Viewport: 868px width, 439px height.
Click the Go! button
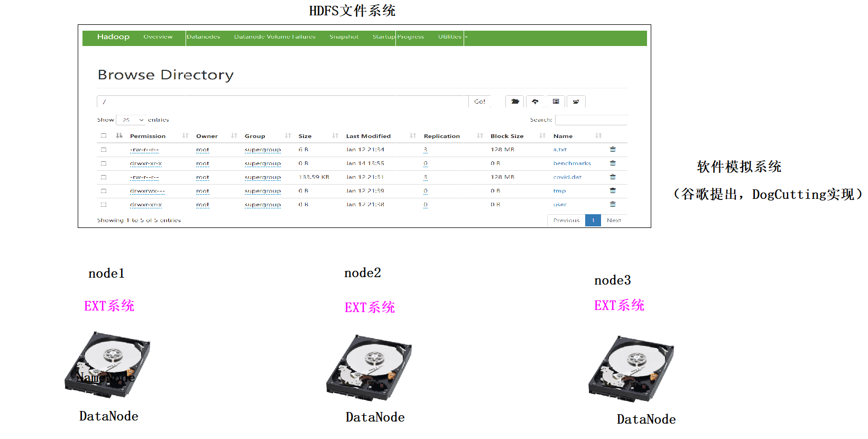(480, 102)
